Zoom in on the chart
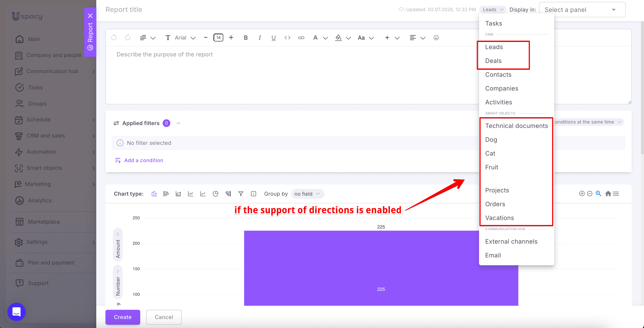Screen dimensions: 644x328 582,194
